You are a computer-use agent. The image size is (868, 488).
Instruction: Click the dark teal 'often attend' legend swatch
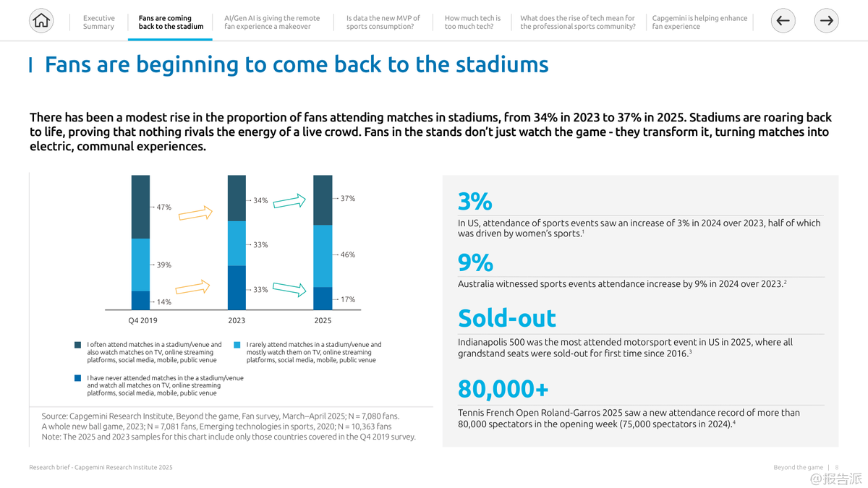(x=77, y=345)
